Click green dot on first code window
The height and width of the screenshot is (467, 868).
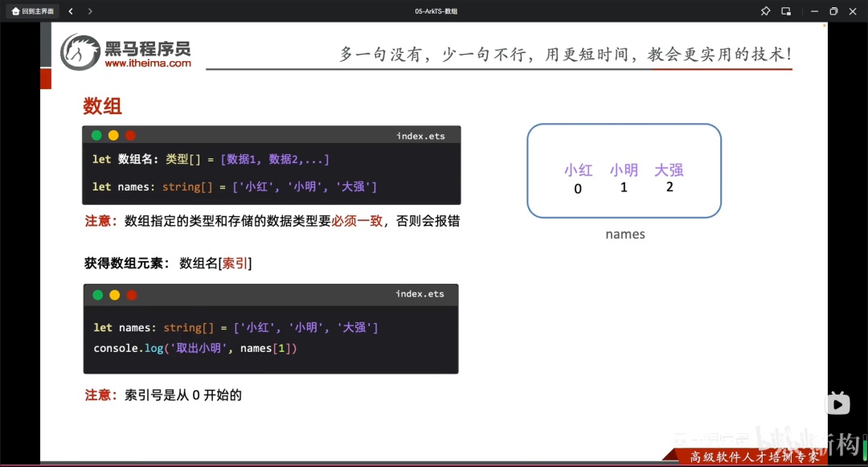(x=96, y=136)
